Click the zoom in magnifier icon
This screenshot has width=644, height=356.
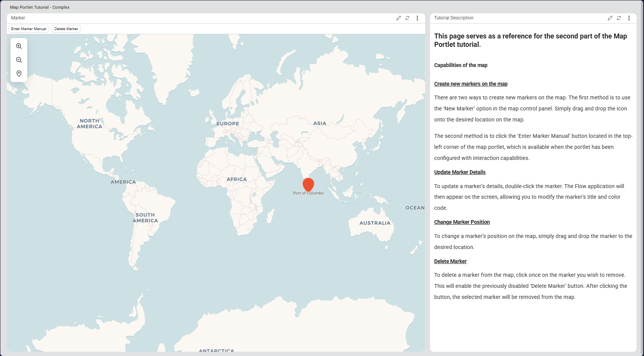(19, 46)
